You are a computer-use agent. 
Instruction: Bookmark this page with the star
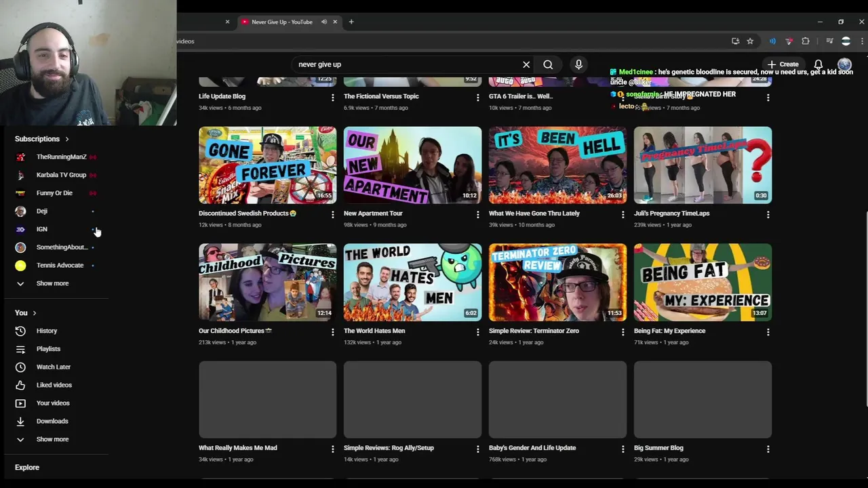750,41
